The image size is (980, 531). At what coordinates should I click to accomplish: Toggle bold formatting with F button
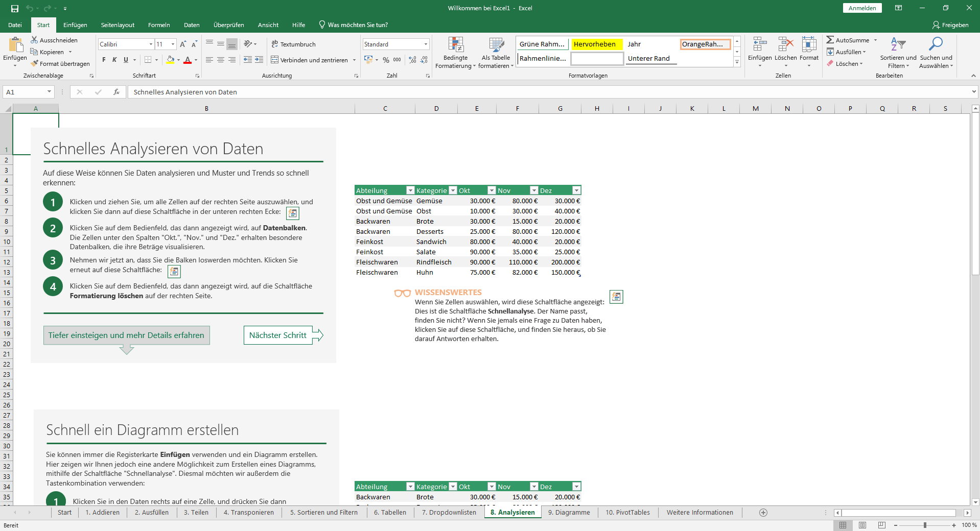103,60
